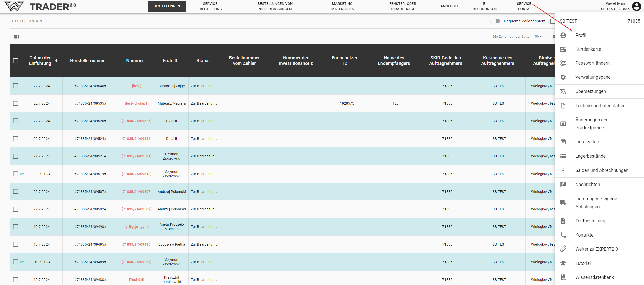Toggle the Bequeme Zeilenansicht switch

click(x=495, y=21)
